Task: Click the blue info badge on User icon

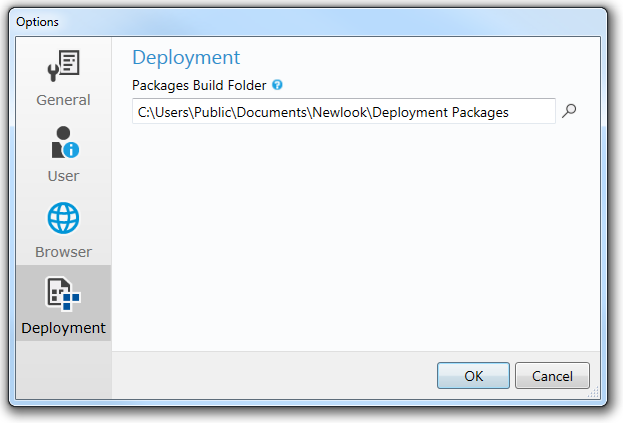Action: click(x=71, y=150)
